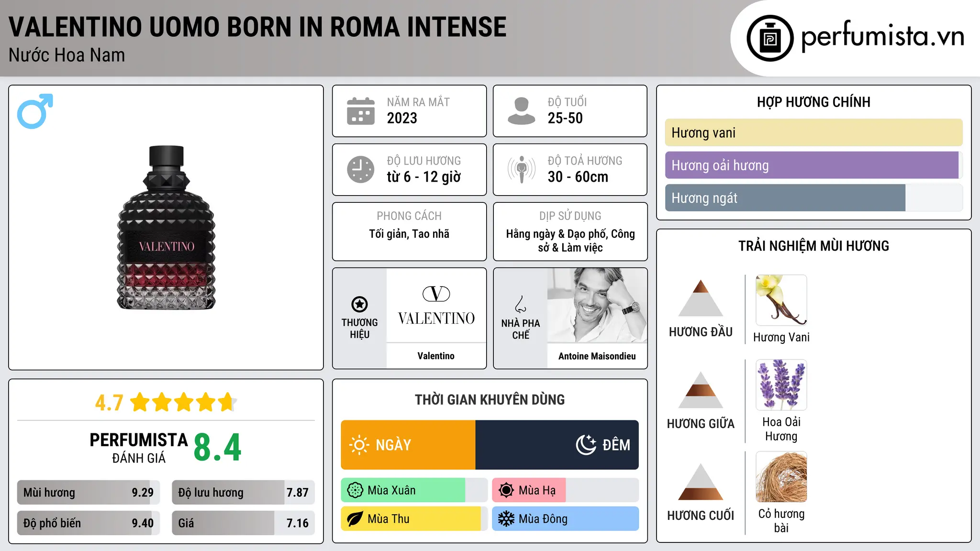980x551 pixels.
Task: Click the 4.7 star rating number
Action: point(109,403)
